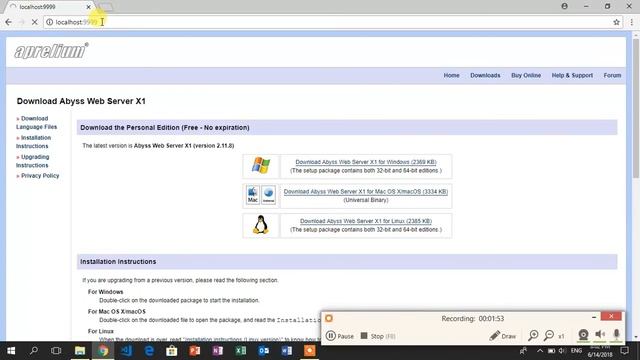Open Chrome's three-dot menu
Screen dimensions: 640x360
tap(631, 22)
